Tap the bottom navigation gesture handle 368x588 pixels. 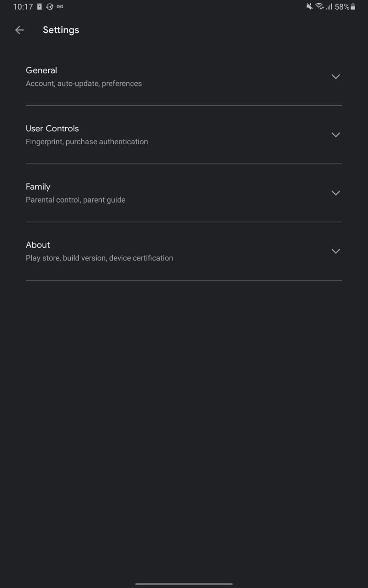(184, 584)
